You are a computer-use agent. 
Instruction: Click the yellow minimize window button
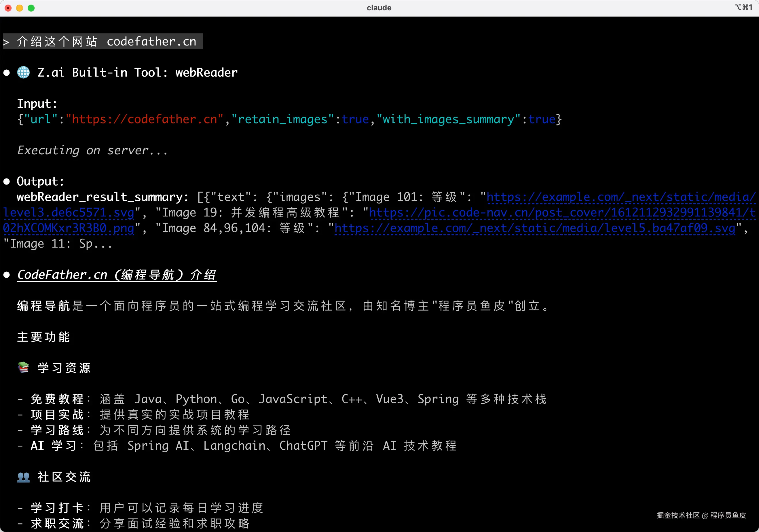click(20, 8)
